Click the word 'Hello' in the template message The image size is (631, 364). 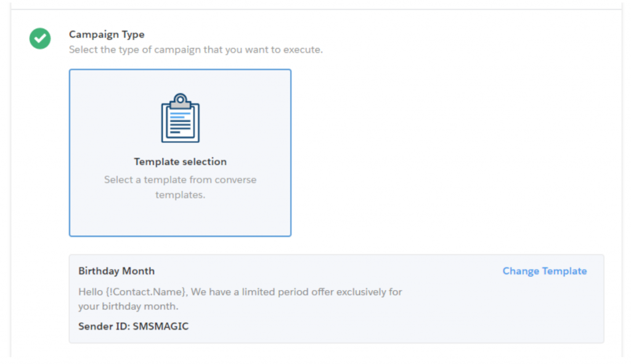click(x=91, y=292)
